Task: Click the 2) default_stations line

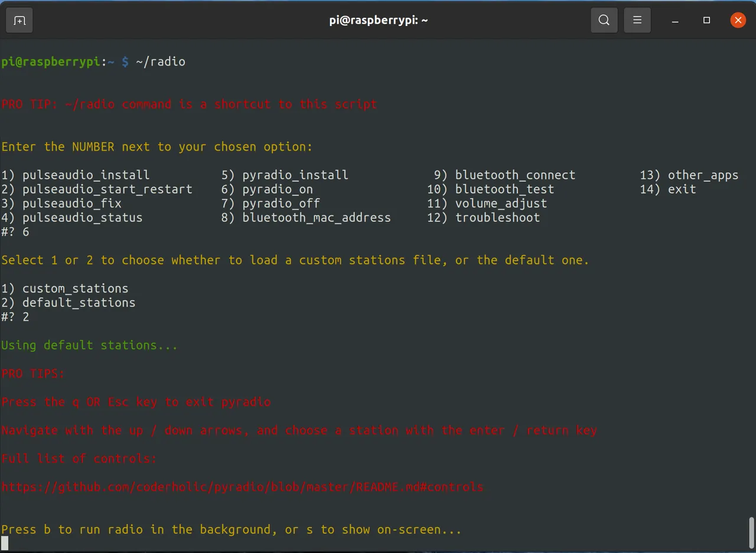Action: (68, 303)
